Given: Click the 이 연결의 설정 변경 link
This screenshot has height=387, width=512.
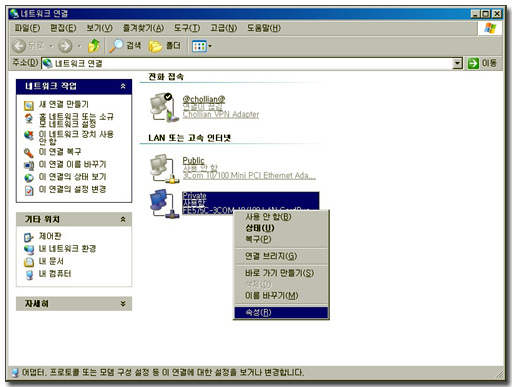Looking at the screenshot, I should pyautogui.click(x=72, y=189).
